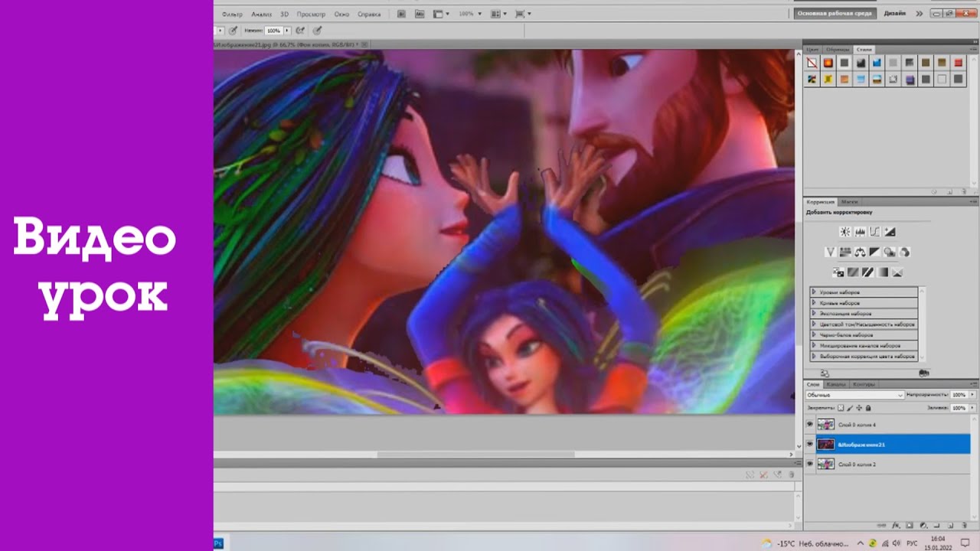Select the Дизайн workspace
Image resolution: width=980 pixels, height=551 pixels.
pos(894,13)
